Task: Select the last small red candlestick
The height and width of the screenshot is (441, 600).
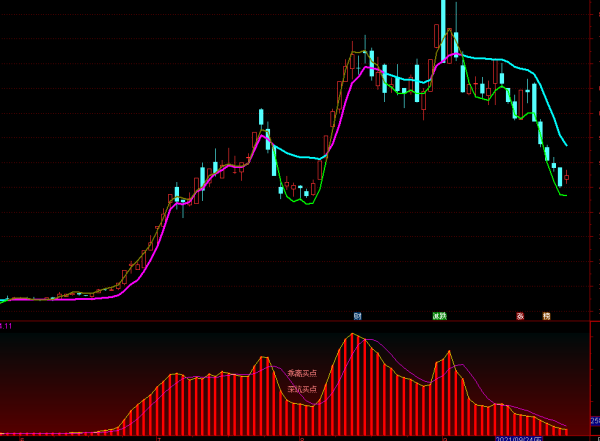Action: coord(567,178)
